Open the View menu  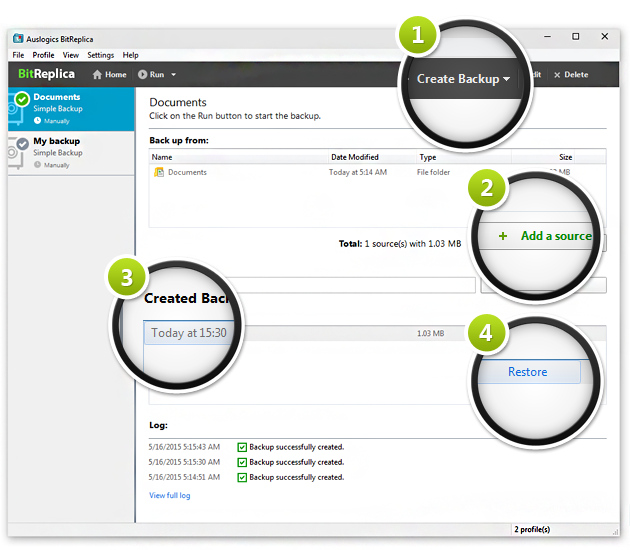click(x=71, y=55)
